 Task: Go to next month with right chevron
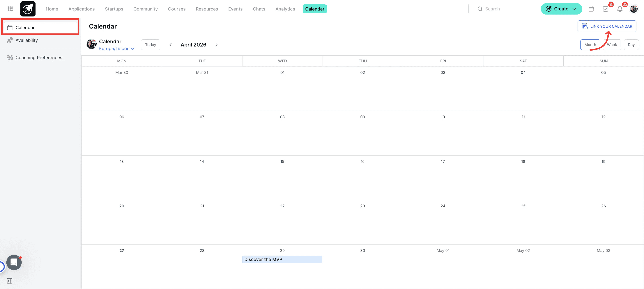pos(217,45)
